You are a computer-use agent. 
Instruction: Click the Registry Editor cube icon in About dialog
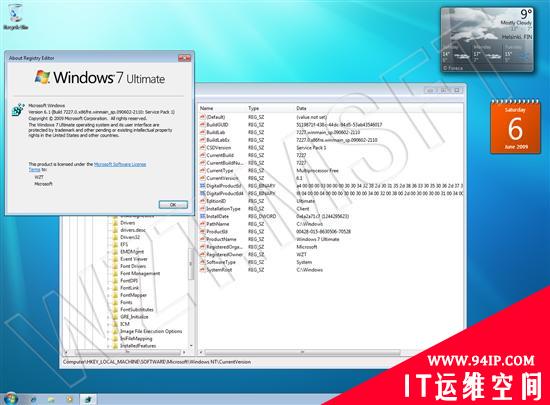click(x=18, y=110)
